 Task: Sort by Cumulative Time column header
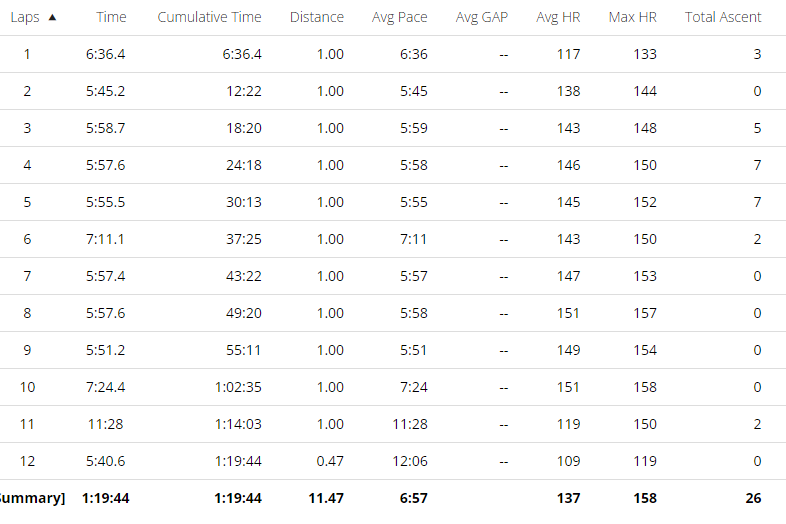[209, 17]
